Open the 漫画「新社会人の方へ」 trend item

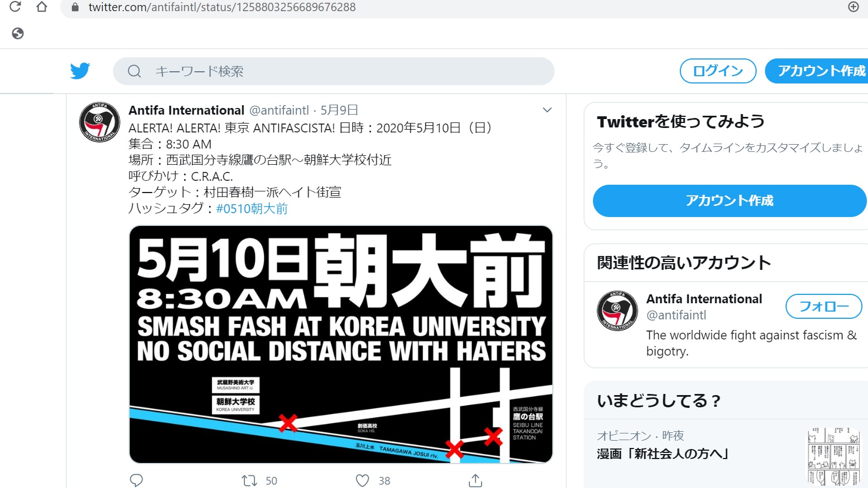pos(663,454)
